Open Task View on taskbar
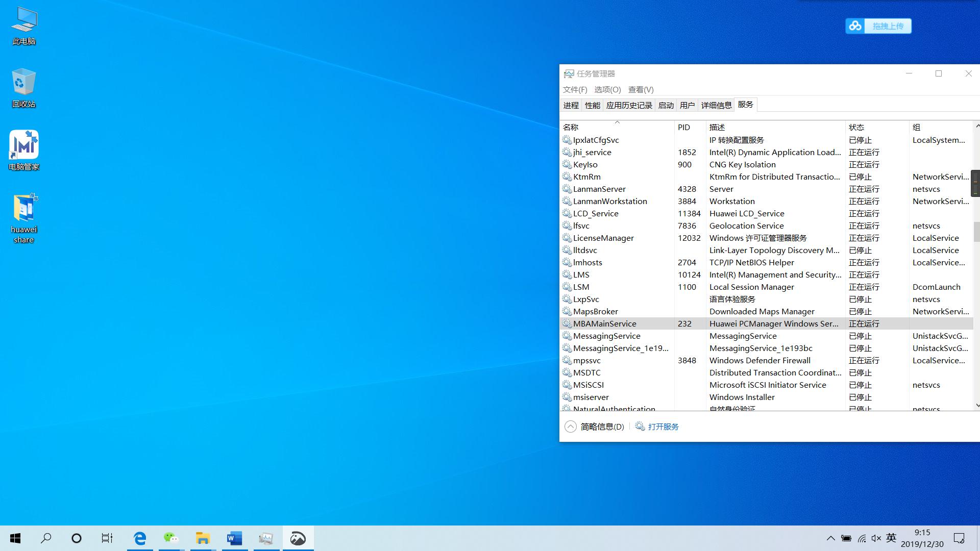Screen dimensions: 980x551 (x=107, y=538)
